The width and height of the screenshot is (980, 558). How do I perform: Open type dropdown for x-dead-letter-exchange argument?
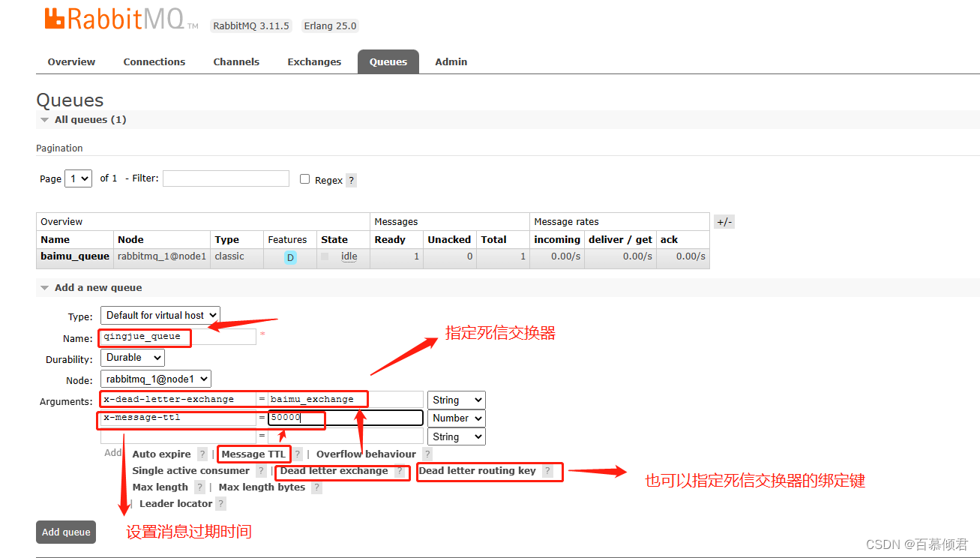(x=456, y=400)
